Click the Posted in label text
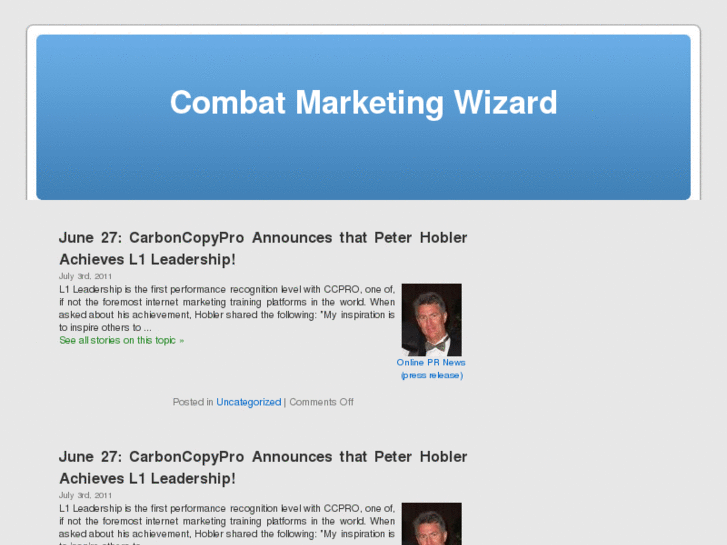The width and height of the screenshot is (727, 545). (193, 402)
